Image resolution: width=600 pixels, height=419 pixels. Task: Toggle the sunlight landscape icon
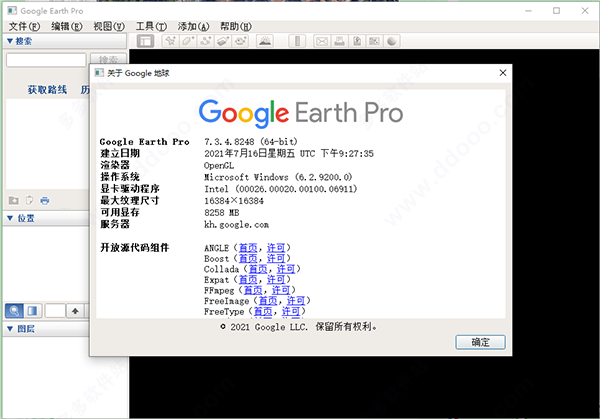click(x=265, y=41)
